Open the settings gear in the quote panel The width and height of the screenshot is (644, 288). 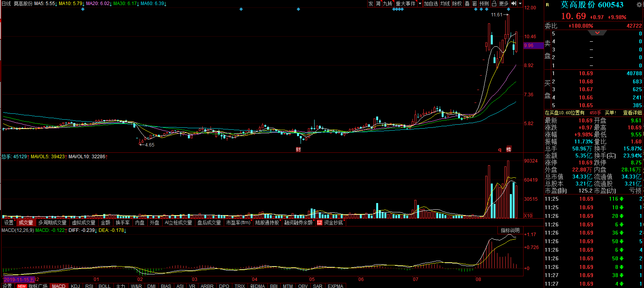640,5
